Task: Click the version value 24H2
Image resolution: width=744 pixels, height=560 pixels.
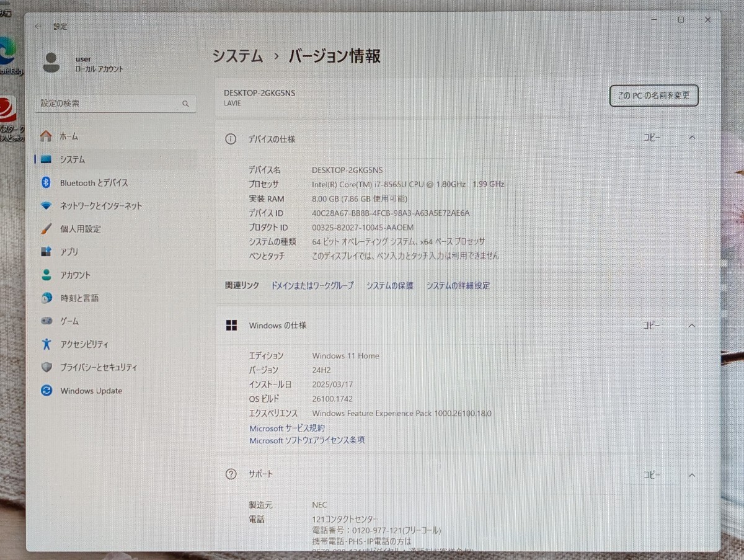Action: pos(322,370)
